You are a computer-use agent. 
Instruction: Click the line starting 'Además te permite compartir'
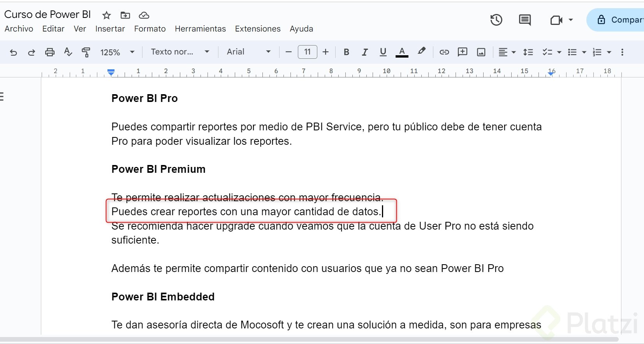pos(308,269)
